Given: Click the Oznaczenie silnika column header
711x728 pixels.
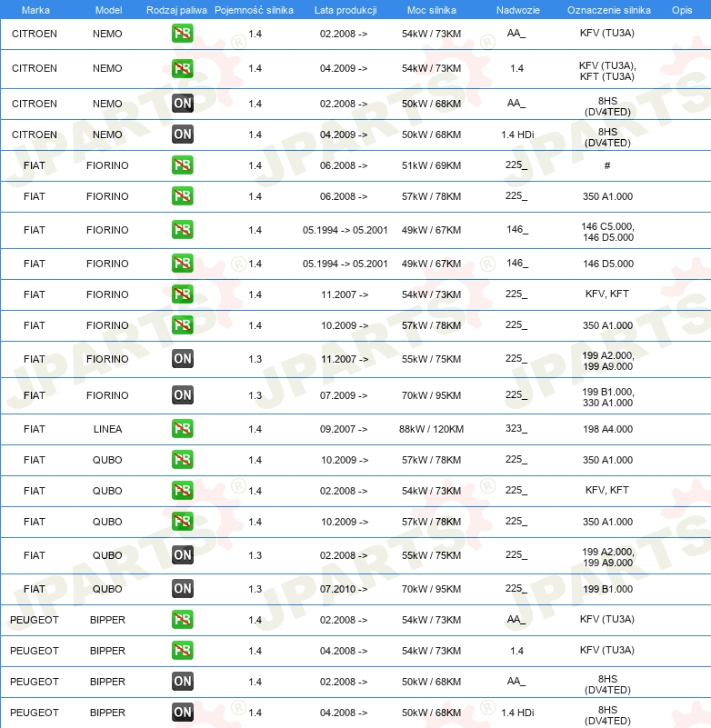Looking at the screenshot, I should [x=609, y=10].
